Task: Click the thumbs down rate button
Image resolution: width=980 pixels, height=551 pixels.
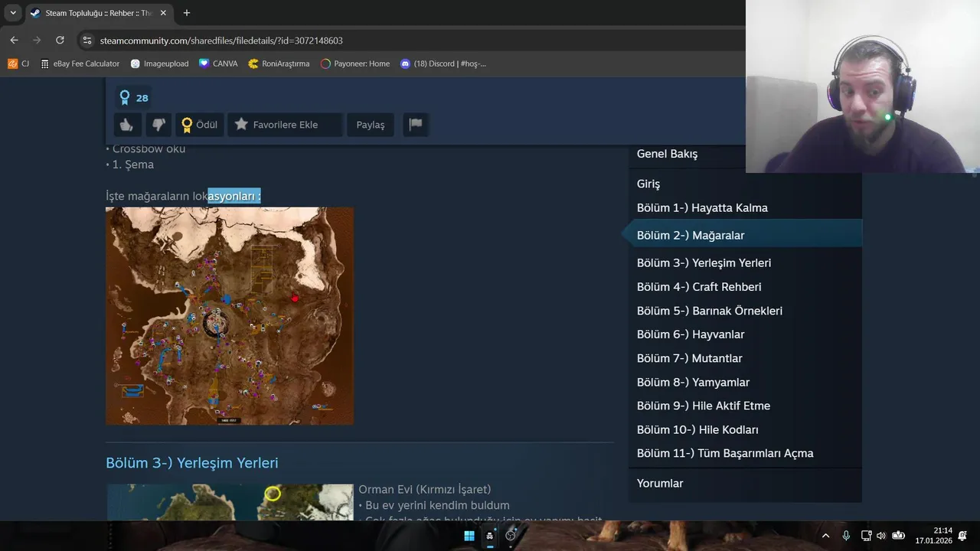Action: (158, 125)
